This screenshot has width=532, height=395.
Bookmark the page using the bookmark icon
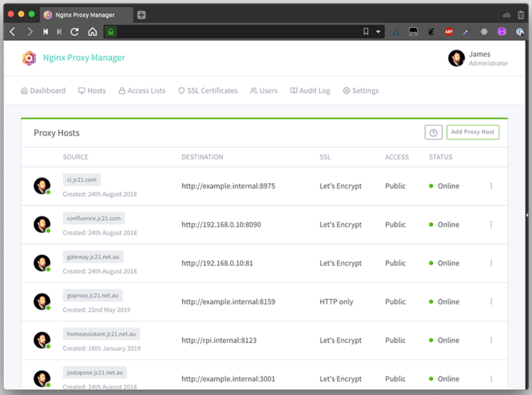pos(366,32)
